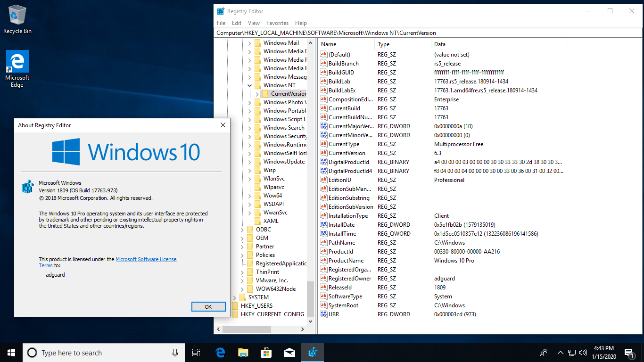The height and width of the screenshot is (362, 644).
Task: Open the Mail app on taskbar
Action: tap(289, 353)
